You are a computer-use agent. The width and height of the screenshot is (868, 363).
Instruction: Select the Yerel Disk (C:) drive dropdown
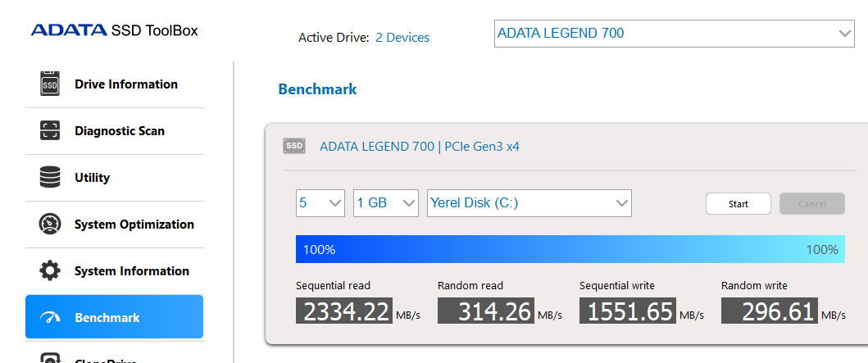coord(529,203)
